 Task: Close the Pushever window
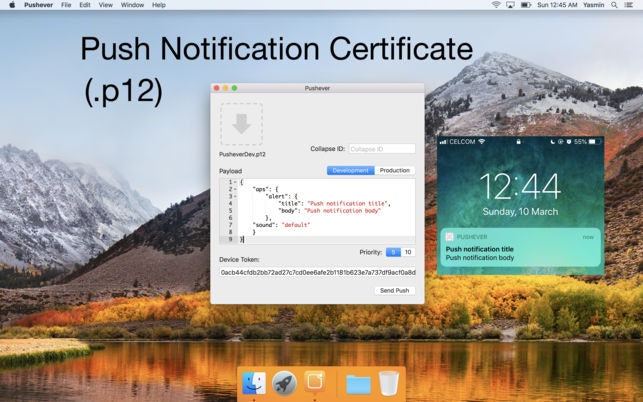(x=217, y=88)
